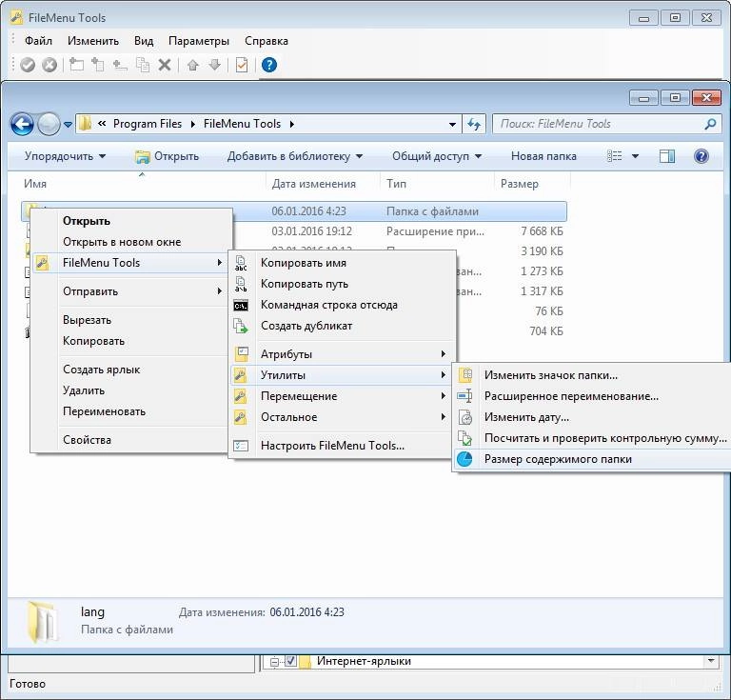
Task: Toggle the preview pane icon
Action: tap(667, 156)
